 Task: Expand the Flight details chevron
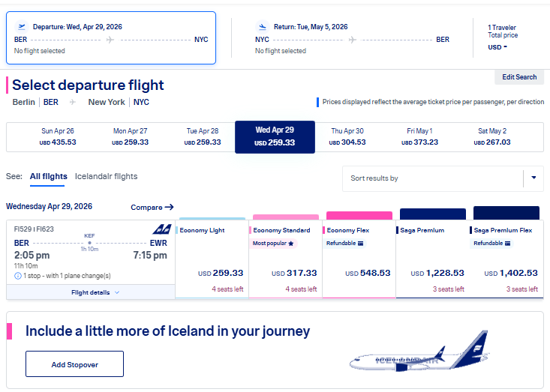[117, 292]
